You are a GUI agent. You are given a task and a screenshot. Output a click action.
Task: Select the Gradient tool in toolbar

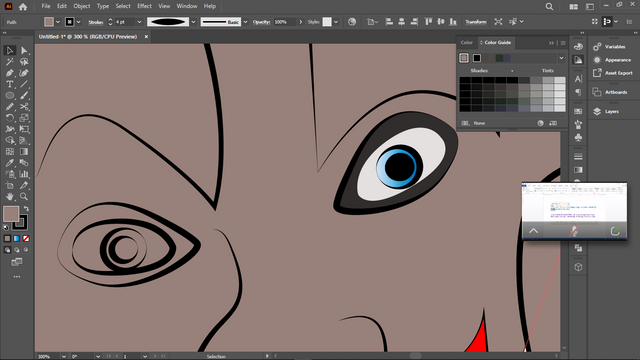click(24, 151)
